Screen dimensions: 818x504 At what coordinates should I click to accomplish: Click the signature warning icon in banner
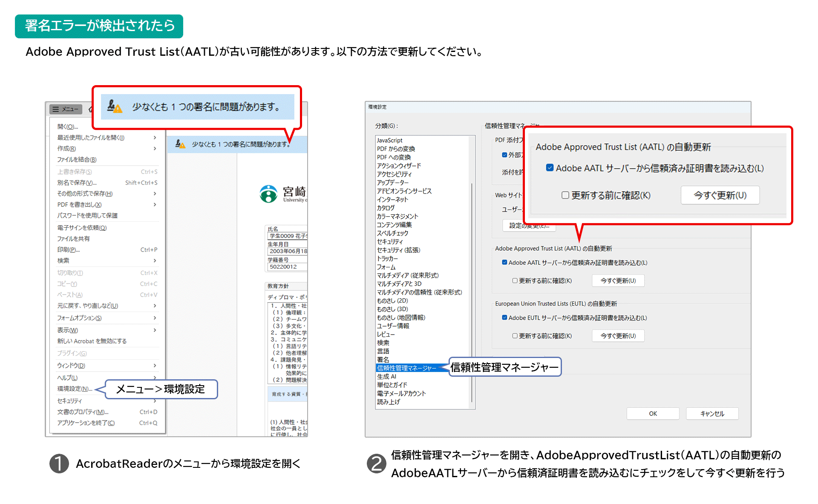coord(180,144)
